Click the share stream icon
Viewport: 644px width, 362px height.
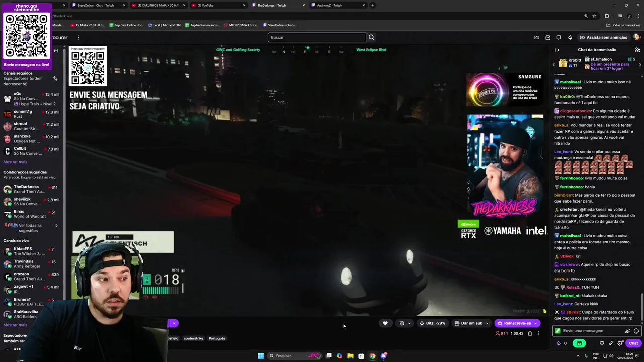[x=530, y=333]
